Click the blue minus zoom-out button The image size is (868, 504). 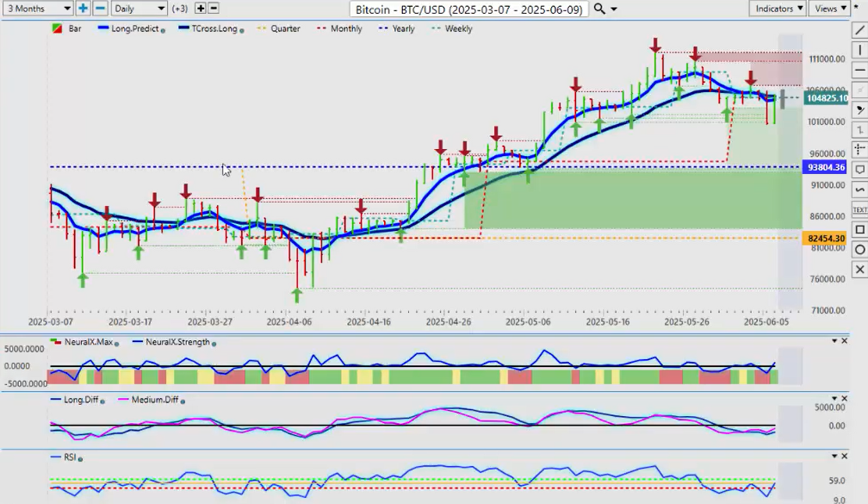pyautogui.click(x=100, y=9)
